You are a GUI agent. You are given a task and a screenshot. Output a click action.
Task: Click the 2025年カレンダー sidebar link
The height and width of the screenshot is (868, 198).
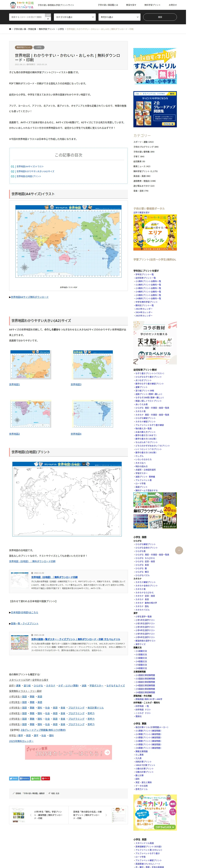tap(144, 316)
